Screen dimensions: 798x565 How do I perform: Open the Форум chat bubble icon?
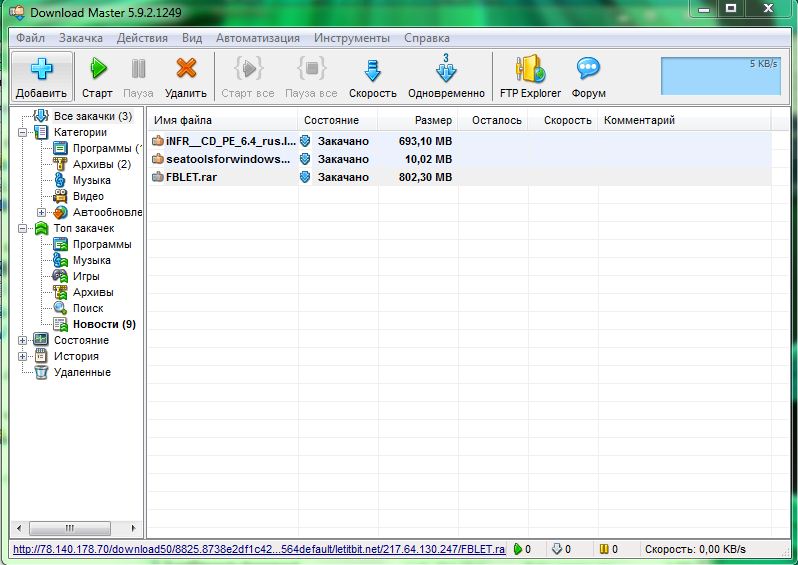588,69
